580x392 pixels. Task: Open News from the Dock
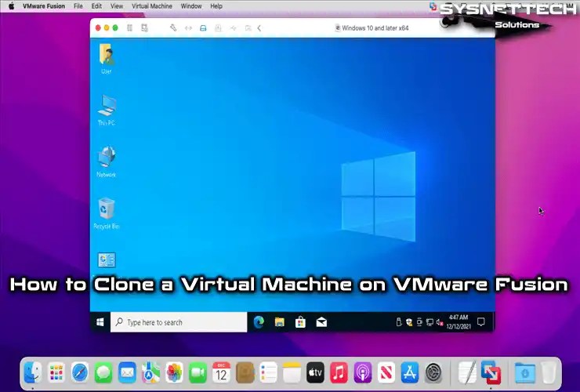(x=386, y=372)
